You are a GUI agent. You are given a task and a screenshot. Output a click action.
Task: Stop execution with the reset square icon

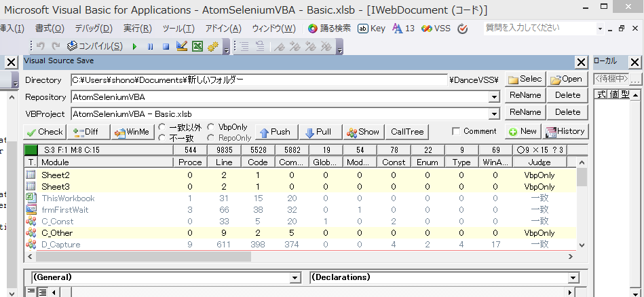[x=166, y=47]
